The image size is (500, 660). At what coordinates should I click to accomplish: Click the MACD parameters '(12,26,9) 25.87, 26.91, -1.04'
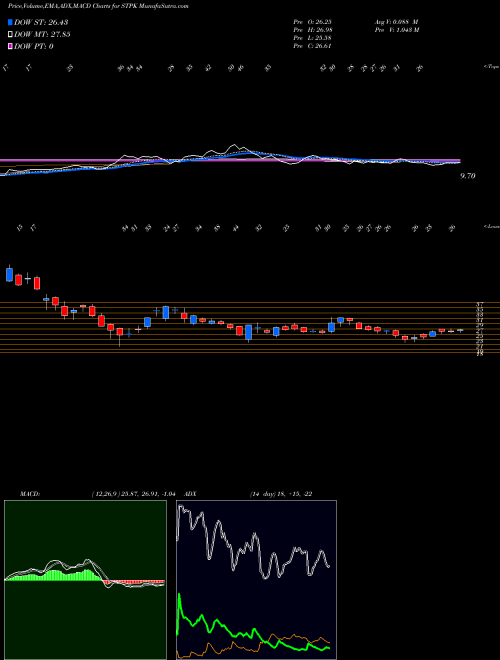point(136,494)
